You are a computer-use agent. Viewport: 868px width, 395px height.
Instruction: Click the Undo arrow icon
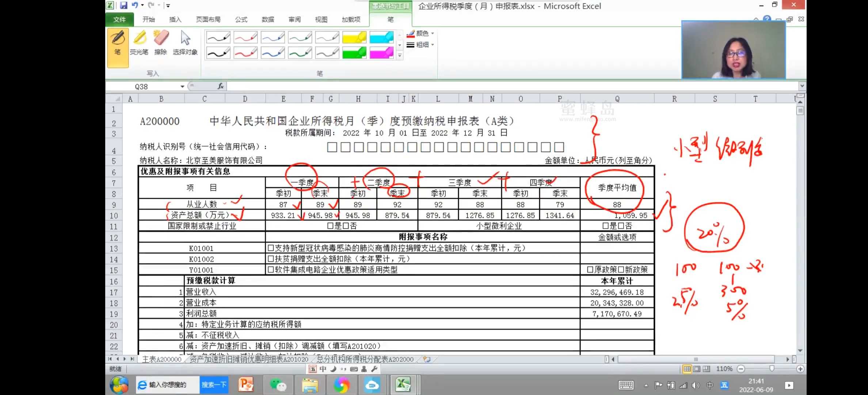135,5
